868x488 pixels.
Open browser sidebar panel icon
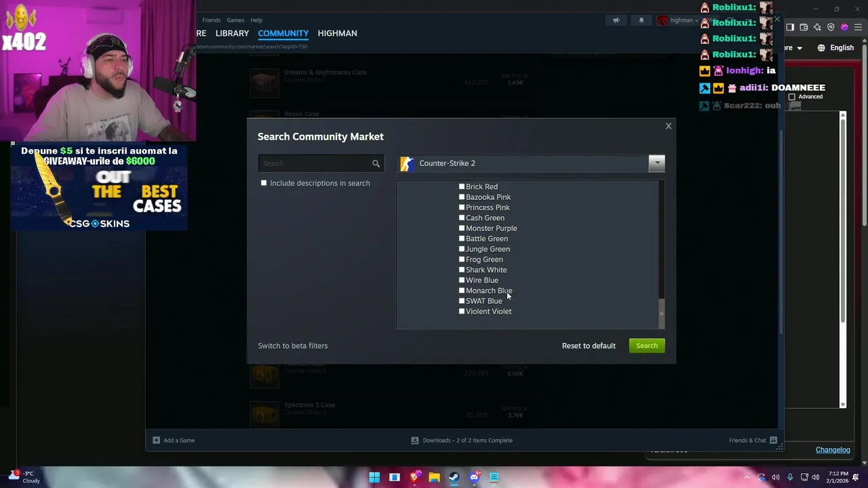(790, 27)
